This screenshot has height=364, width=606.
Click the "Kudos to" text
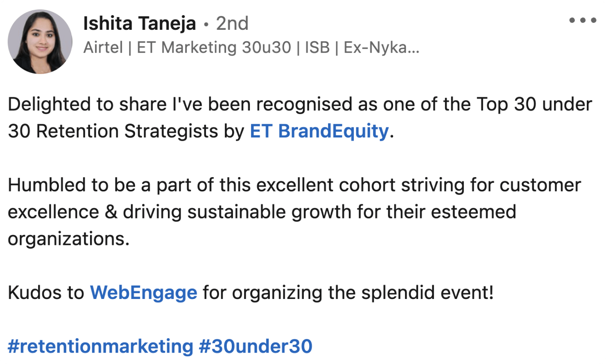click(x=46, y=292)
